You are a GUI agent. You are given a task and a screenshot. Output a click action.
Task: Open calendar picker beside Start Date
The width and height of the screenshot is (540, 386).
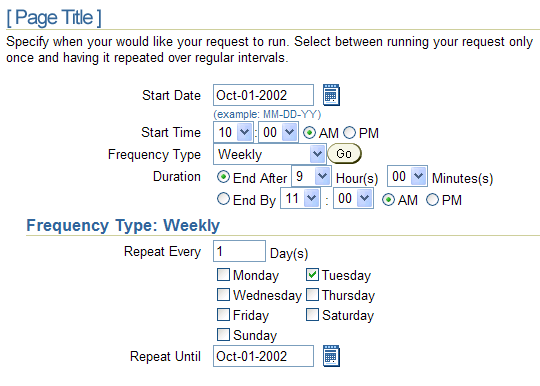tap(331, 95)
